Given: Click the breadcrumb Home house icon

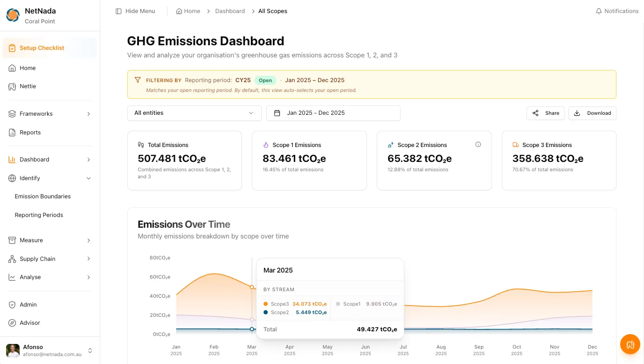Looking at the screenshot, I should point(179,11).
